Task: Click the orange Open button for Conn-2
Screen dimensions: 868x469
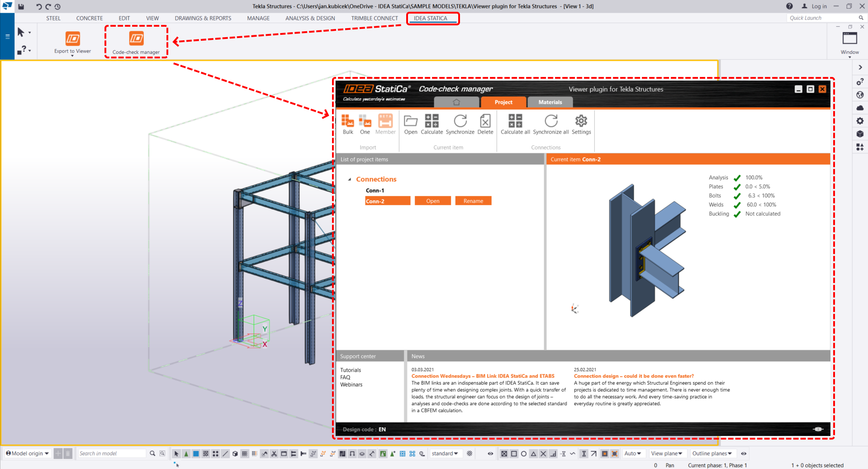Action: point(432,201)
